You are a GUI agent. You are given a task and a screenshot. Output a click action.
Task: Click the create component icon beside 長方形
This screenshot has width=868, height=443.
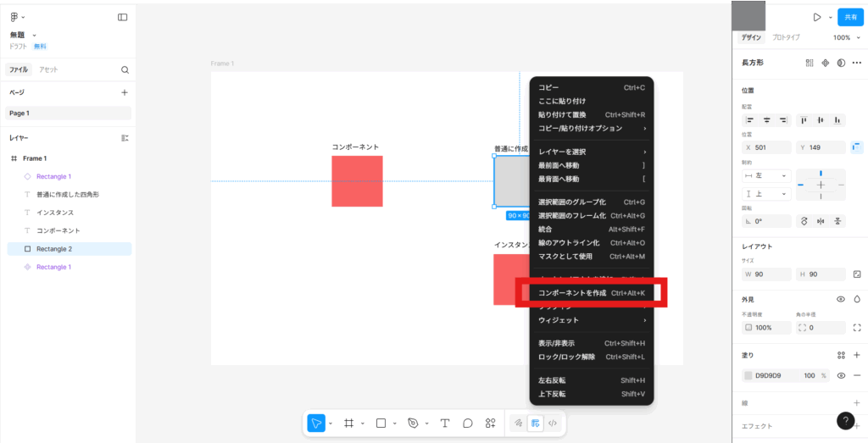(x=825, y=63)
